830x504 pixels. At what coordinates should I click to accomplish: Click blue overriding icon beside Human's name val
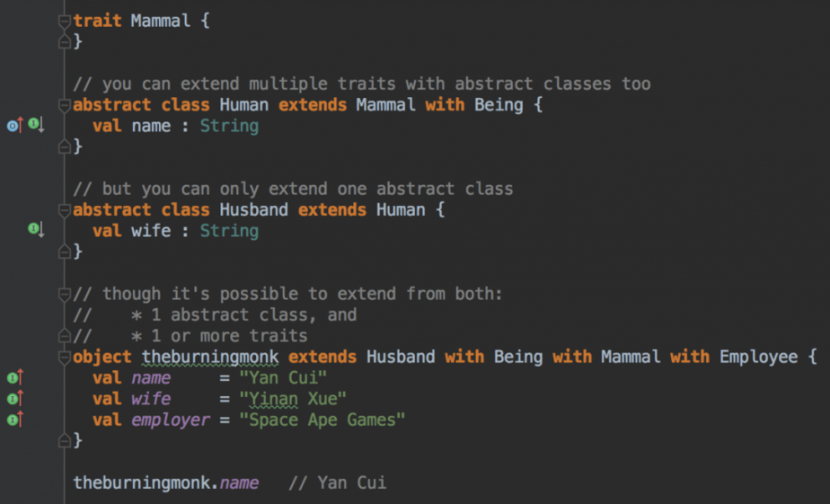(x=13, y=125)
